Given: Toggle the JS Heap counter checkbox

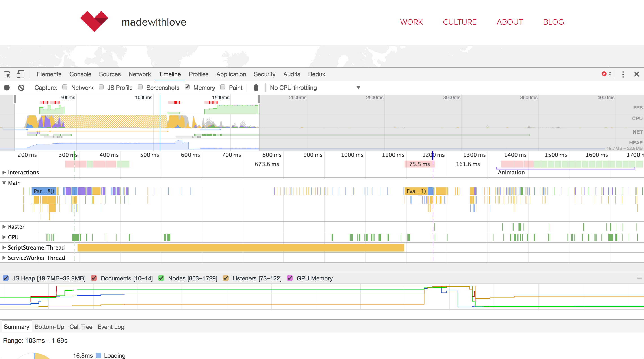Looking at the screenshot, I should pos(6,278).
